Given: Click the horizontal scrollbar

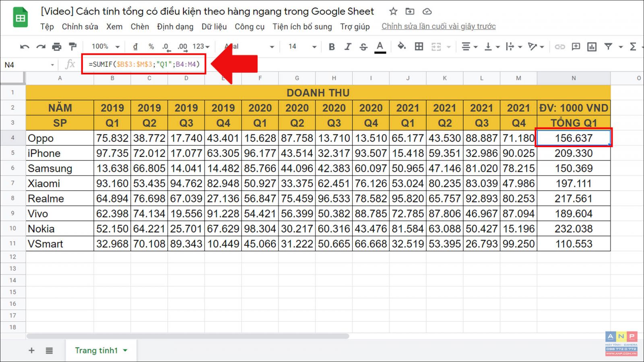Looking at the screenshot, I should pos(188,336).
